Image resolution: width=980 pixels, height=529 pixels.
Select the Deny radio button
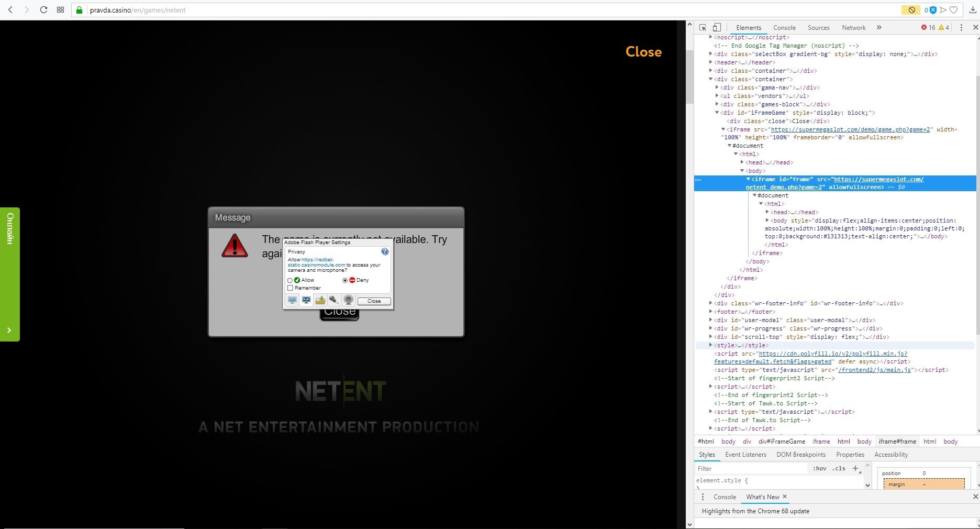[345, 281]
